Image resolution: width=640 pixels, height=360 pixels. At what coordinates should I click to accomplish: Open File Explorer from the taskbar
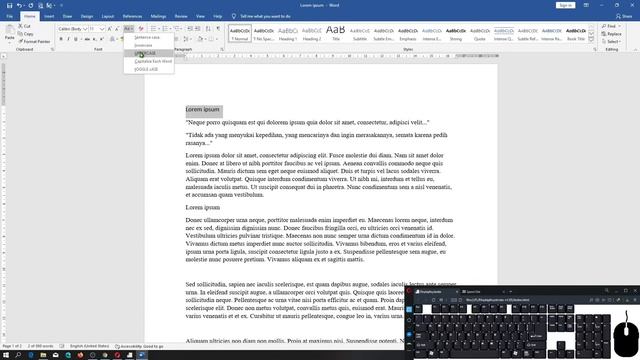point(43,355)
